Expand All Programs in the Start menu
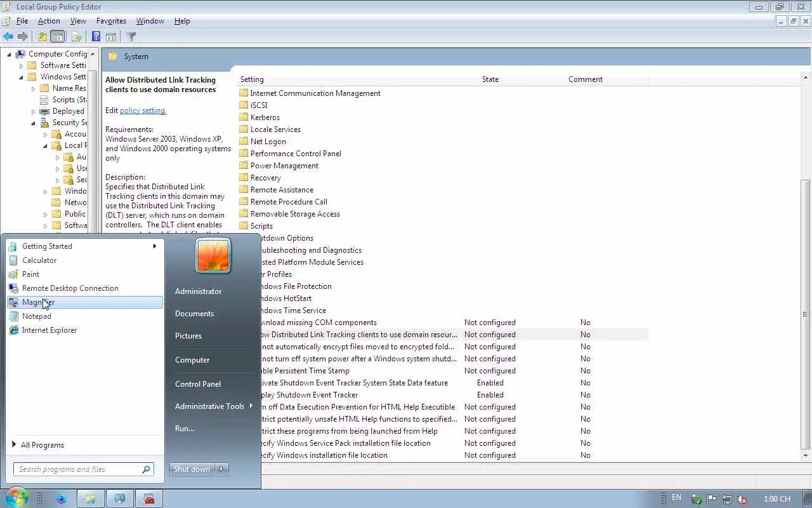The width and height of the screenshot is (812, 508). (38, 445)
